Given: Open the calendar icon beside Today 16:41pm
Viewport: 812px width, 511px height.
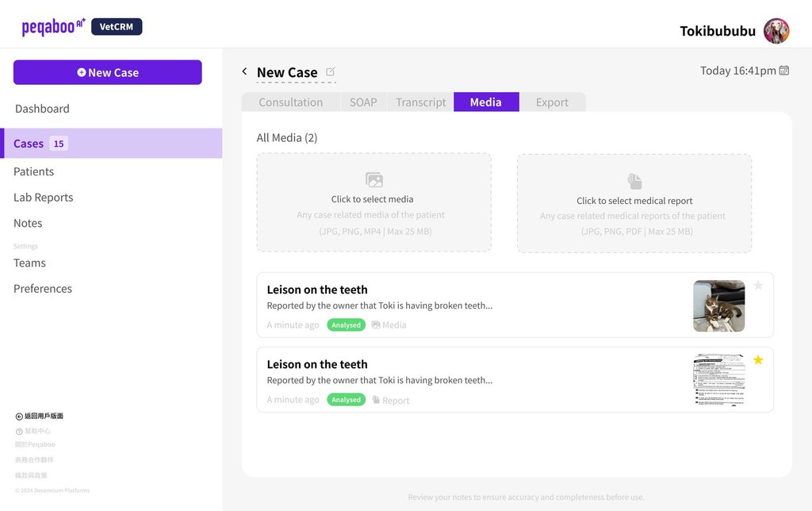Looking at the screenshot, I should pos(784,71).
